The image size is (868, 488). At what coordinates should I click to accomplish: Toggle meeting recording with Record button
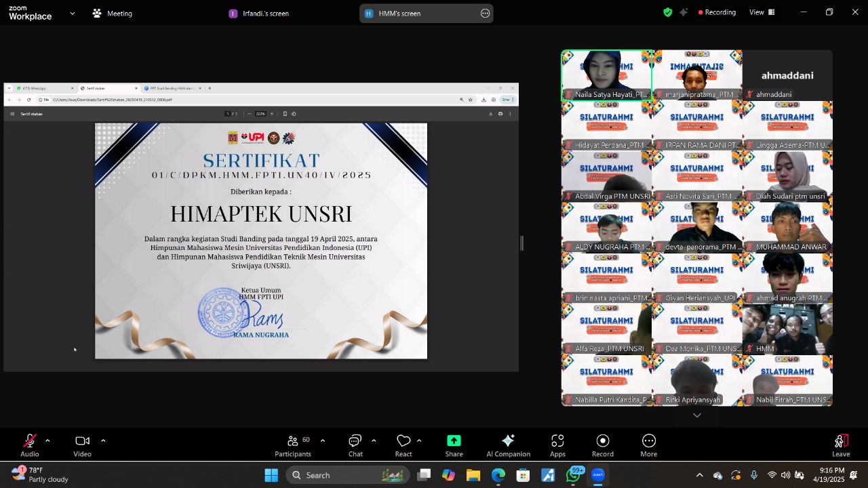coord(603,445)
